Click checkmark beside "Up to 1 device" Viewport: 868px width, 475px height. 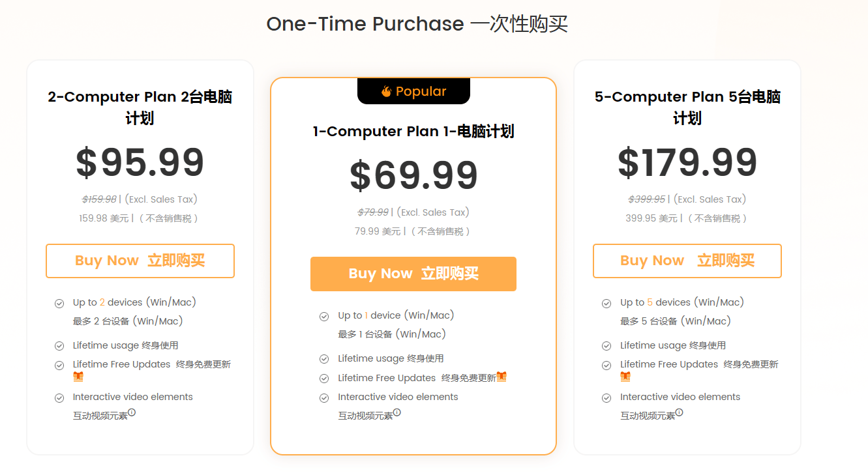coord(324,317)
